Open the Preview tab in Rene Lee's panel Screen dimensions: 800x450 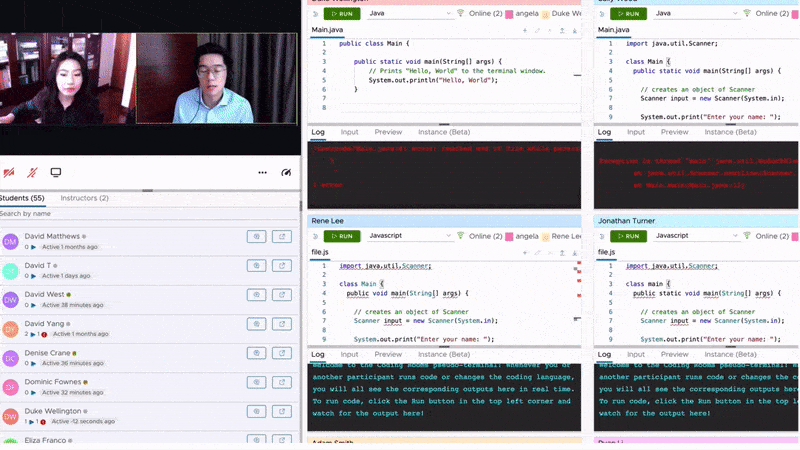pyautogui.click(x=388, y=354)
